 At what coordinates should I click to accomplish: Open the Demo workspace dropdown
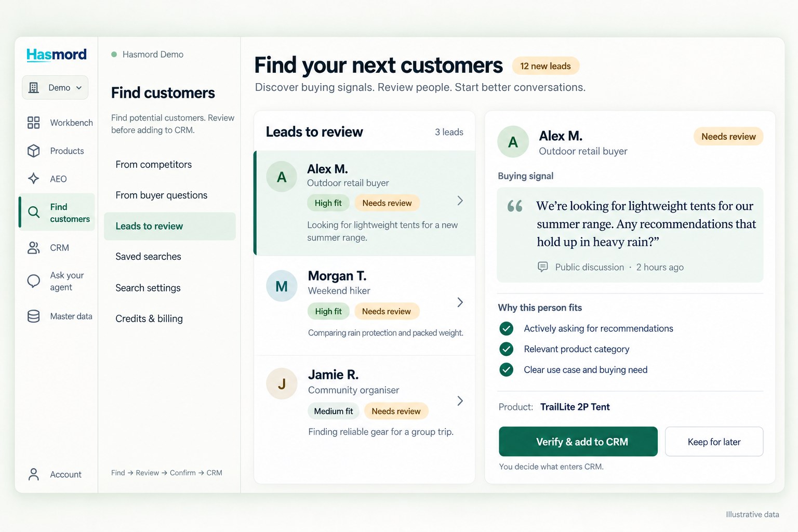pyautogui.click(x=55, y=87)
